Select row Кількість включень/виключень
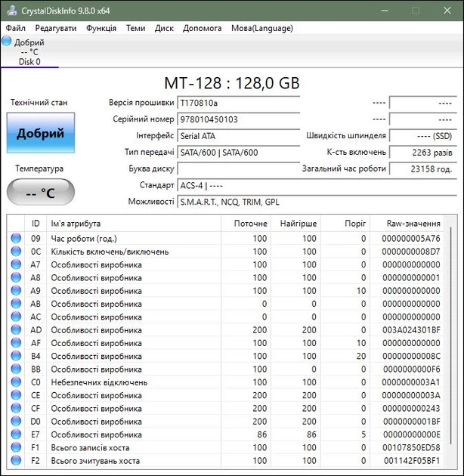Image resolution: width=464 pixels, height=476 pixels. (226, 252)
